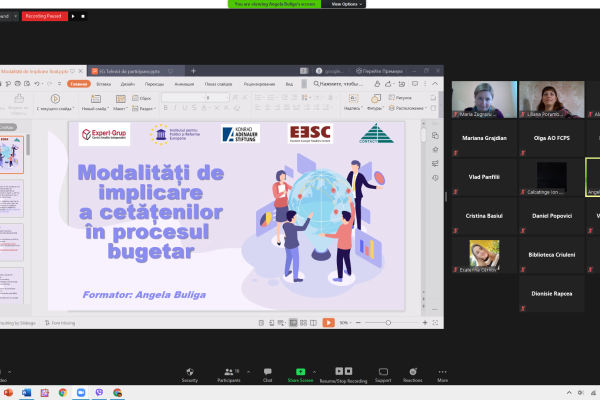Open the Zoom Security options
600x400 pixels.
coord(189,372)
